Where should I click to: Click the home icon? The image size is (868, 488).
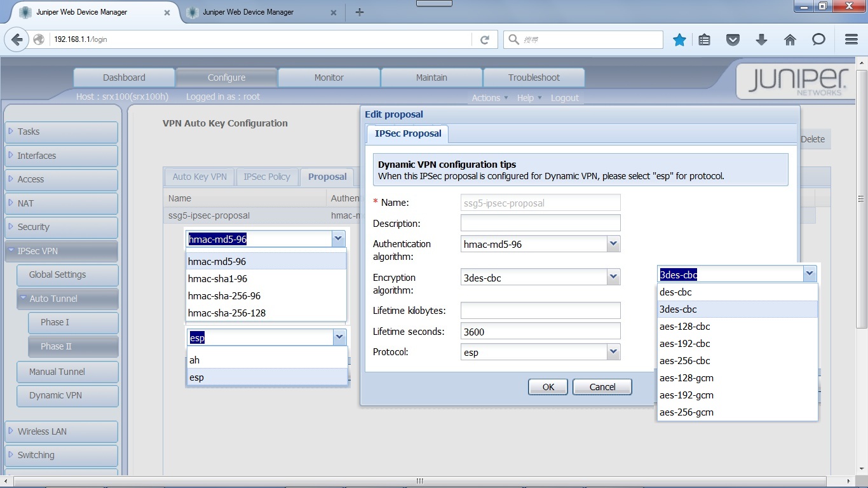790,39
